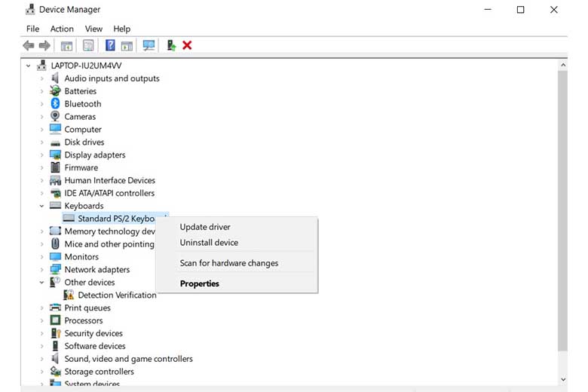Click the Help question mark toolbar icon

[x=110, y=45]
